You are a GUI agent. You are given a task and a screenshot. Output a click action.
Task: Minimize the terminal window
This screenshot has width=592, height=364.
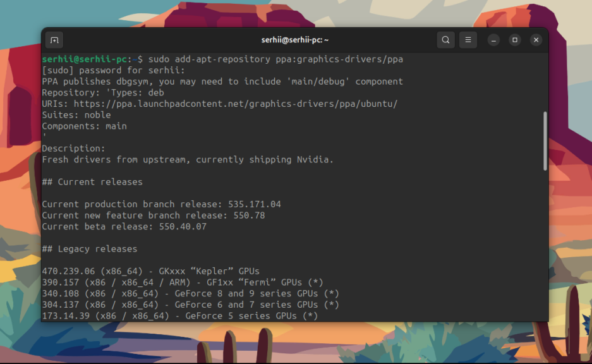tap(493, 40)
